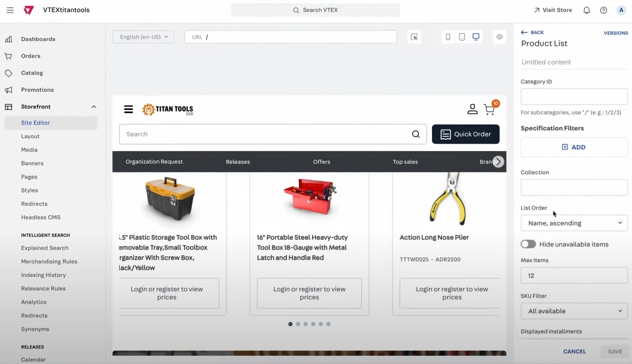Open the notifications bell icon
The width and height of the screenshot is (632, 364).
[x=586, y=10]
